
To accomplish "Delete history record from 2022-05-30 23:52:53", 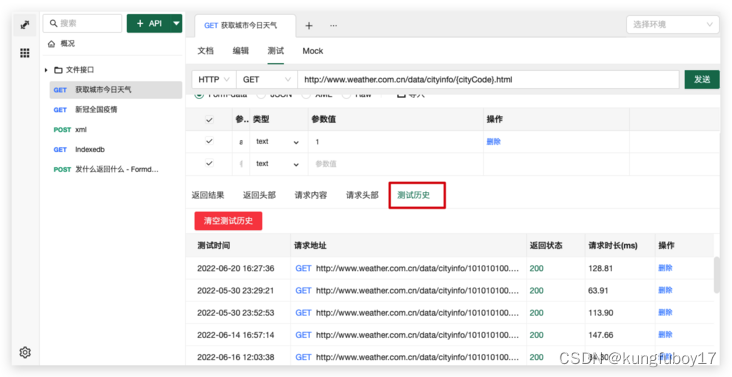I will tap(665, 312).
